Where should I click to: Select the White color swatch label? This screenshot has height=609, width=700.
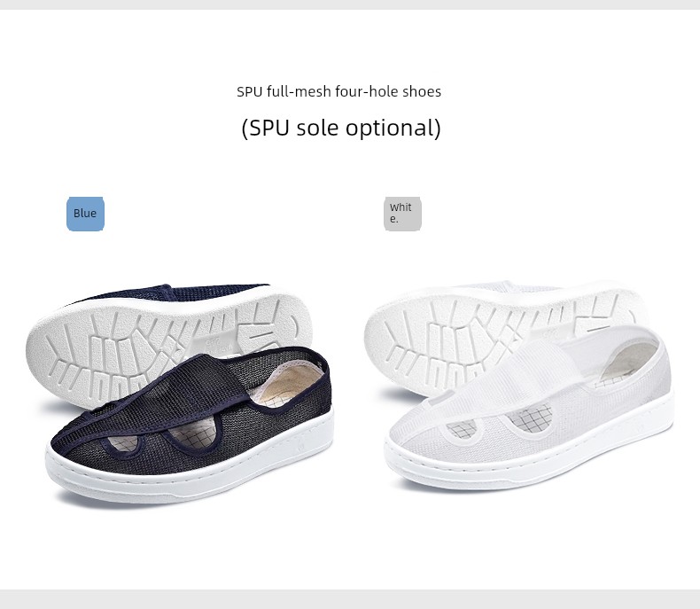(x=402, y=214)
